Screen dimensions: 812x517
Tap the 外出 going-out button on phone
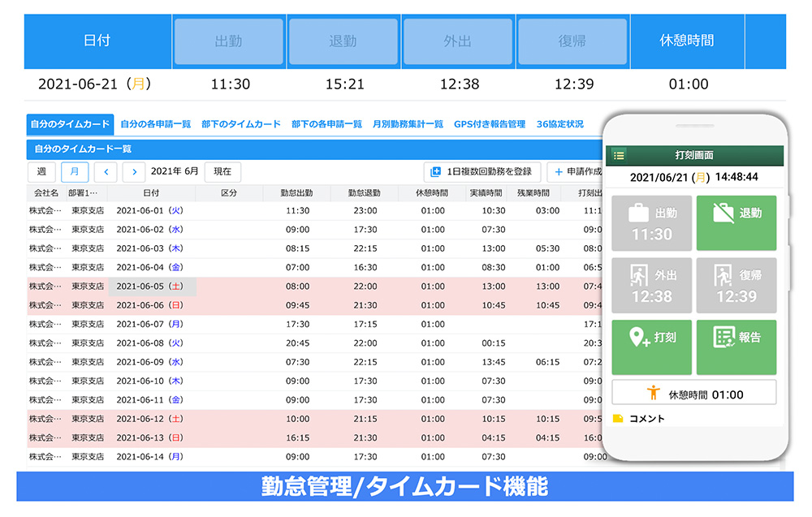(651, 286)
